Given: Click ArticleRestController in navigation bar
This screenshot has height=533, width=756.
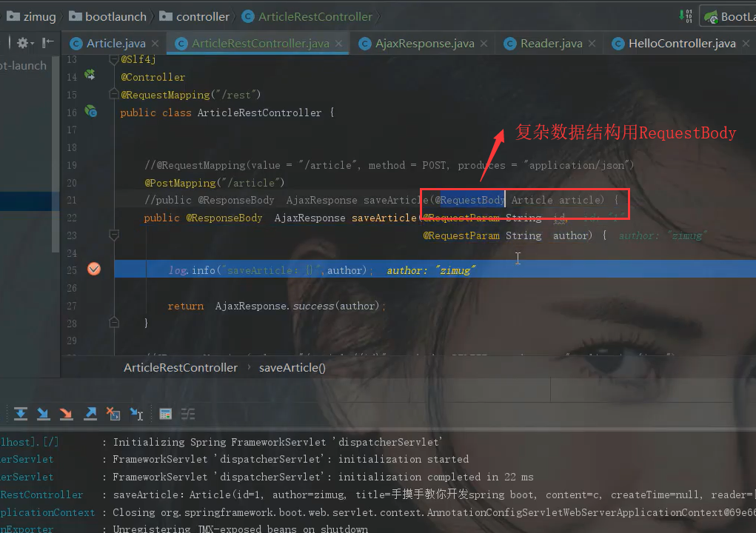Looking at the screenshot, I should tap(307, 17).
